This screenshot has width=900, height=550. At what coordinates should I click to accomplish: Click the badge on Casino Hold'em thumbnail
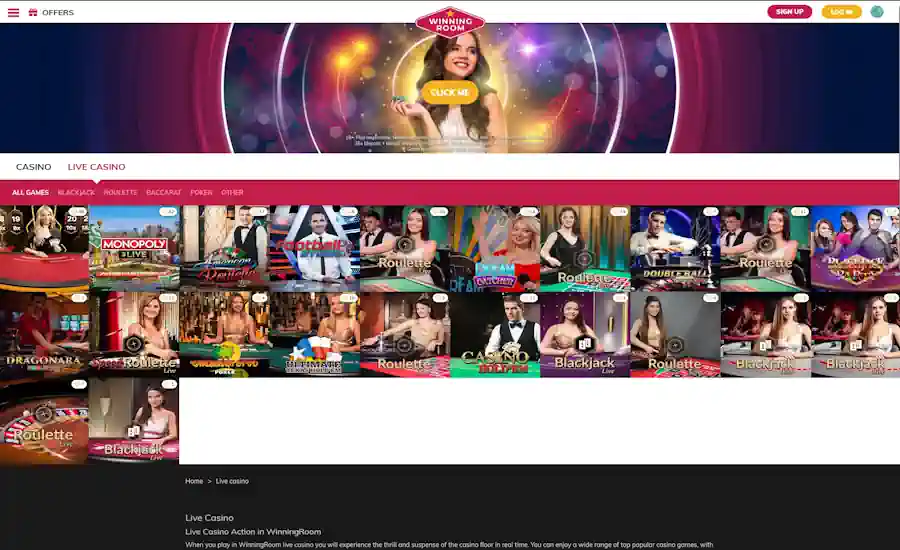click(x=529, y=298)
